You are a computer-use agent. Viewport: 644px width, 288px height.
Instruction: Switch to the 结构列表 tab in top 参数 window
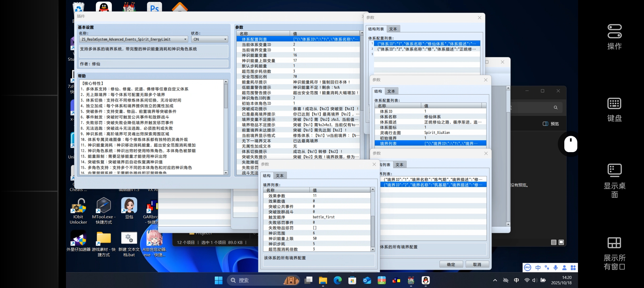[376, 29]
